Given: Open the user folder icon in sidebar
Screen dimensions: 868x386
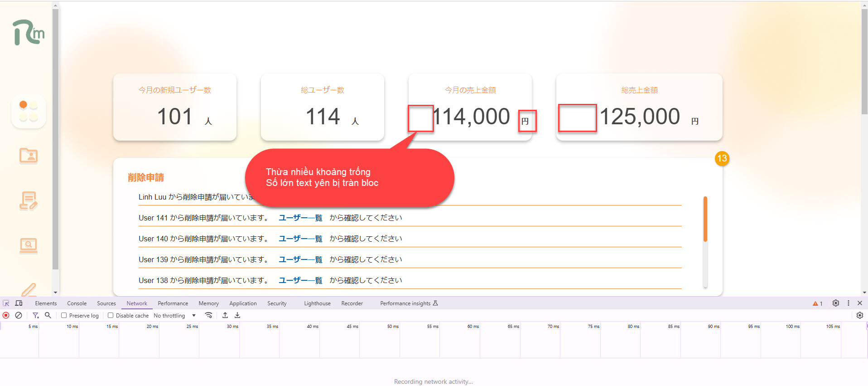Looking at the screenshot, I should (29, 156).
